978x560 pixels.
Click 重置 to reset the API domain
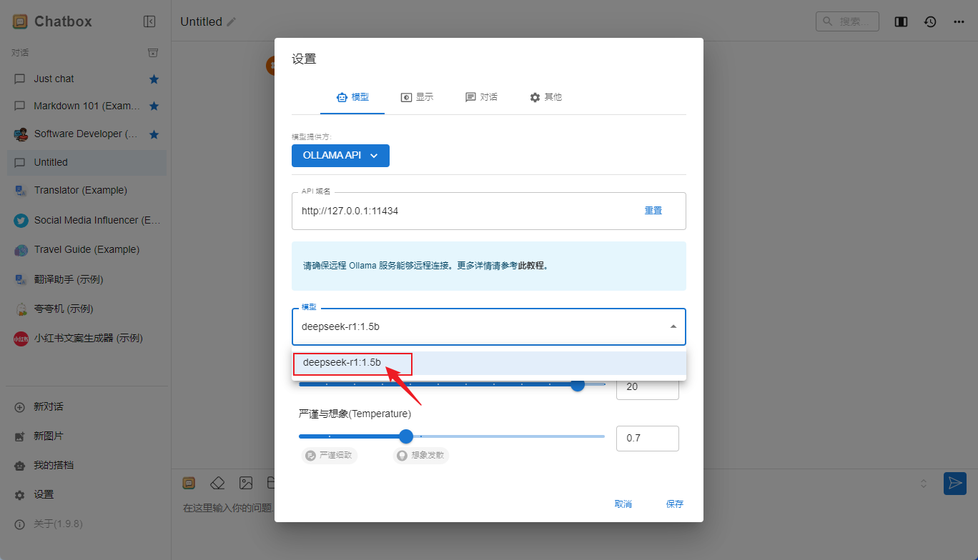[x=653, y=211]
